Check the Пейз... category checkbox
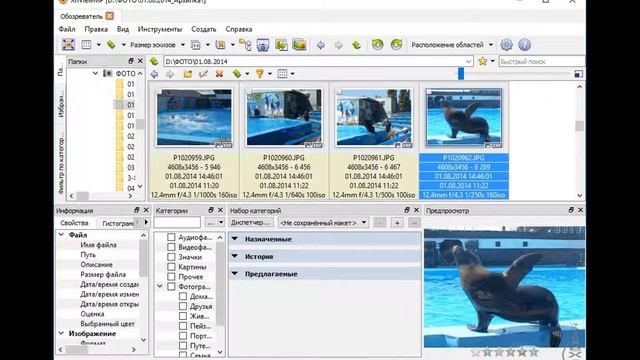 coord(183,326)
